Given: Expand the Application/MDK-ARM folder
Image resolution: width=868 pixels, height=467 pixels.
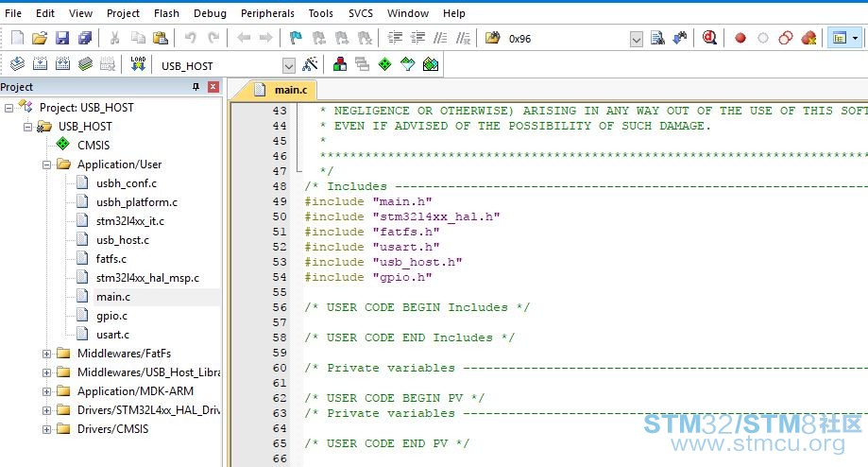Looking at the screenshot, I should coord(46,391).
